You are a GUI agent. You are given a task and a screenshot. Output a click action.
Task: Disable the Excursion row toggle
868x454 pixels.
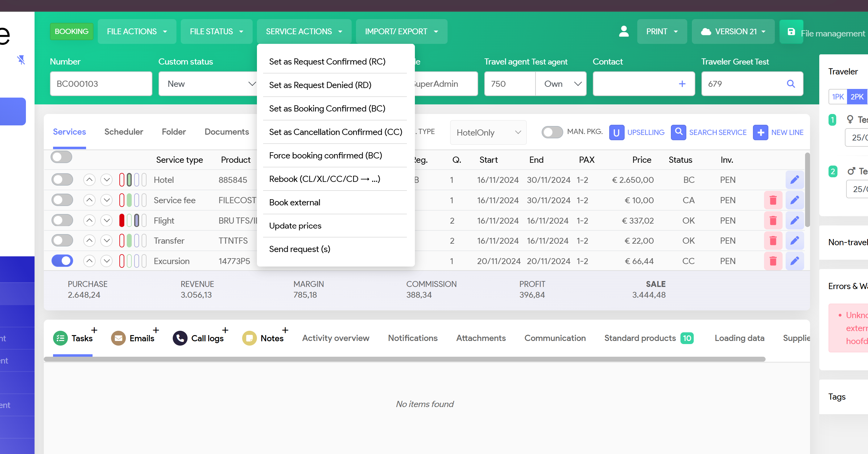62,261
